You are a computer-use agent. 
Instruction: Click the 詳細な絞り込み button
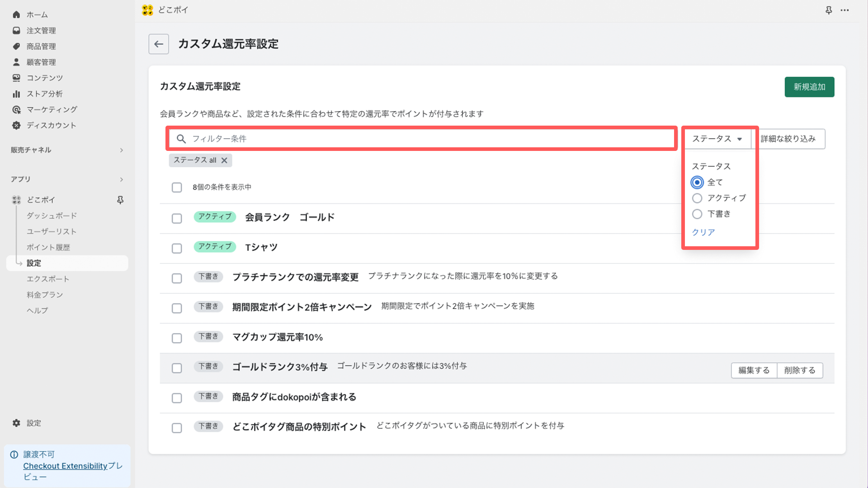tap(788, 139)
